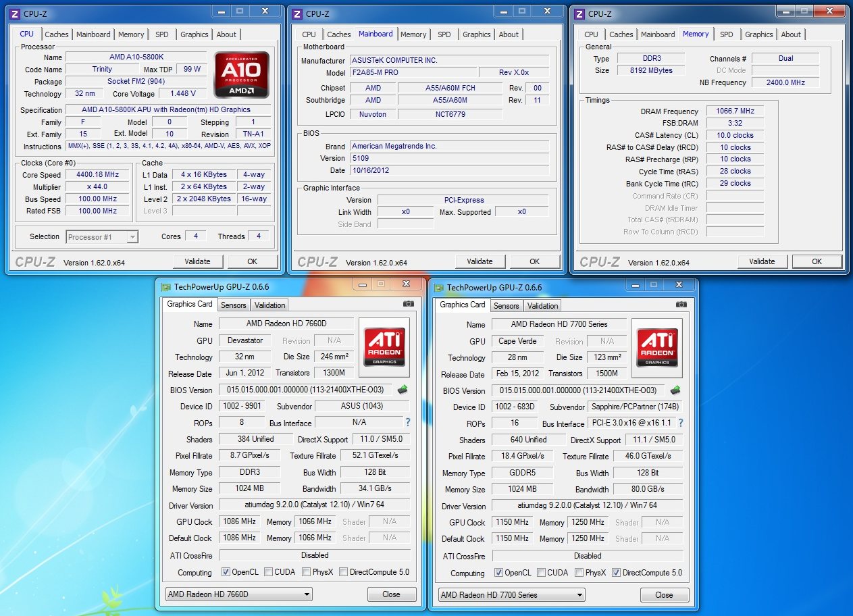853x616 pixels.
Task: Click the Bus Interface question mark beside PCI-E 3.0 x16
Action: [680, 423]
